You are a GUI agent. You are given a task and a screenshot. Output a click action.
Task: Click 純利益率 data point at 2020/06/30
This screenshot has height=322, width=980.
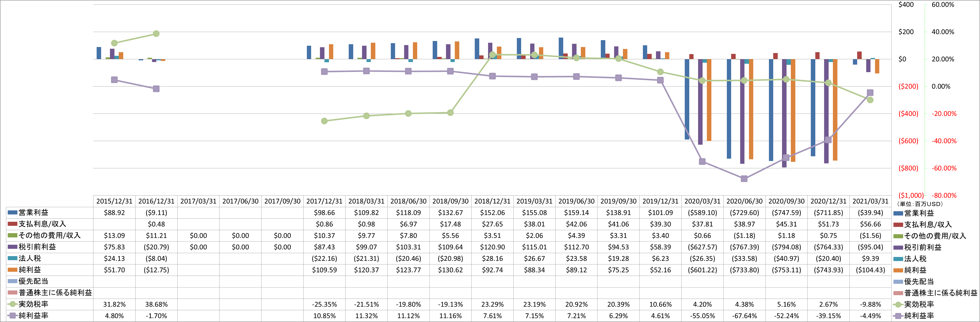click(x=744, y=179)
